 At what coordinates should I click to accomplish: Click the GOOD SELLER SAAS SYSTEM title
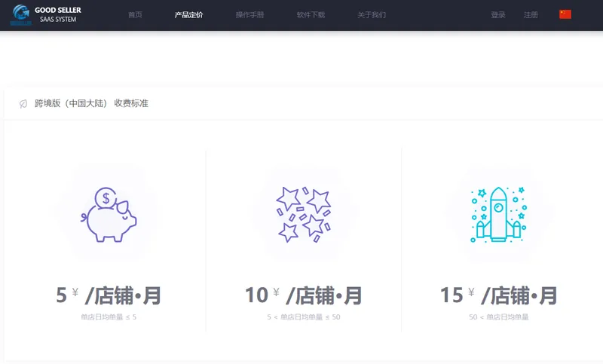(58, 14)
